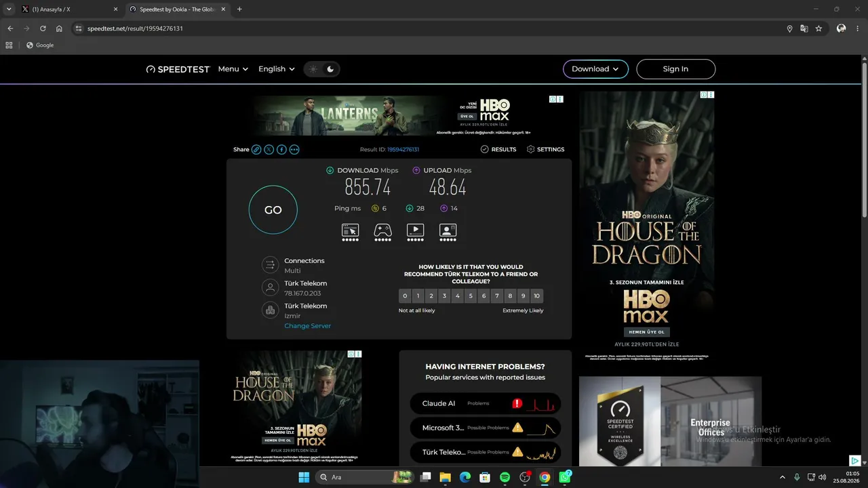Share the result on Facebook

coord(281,150)
